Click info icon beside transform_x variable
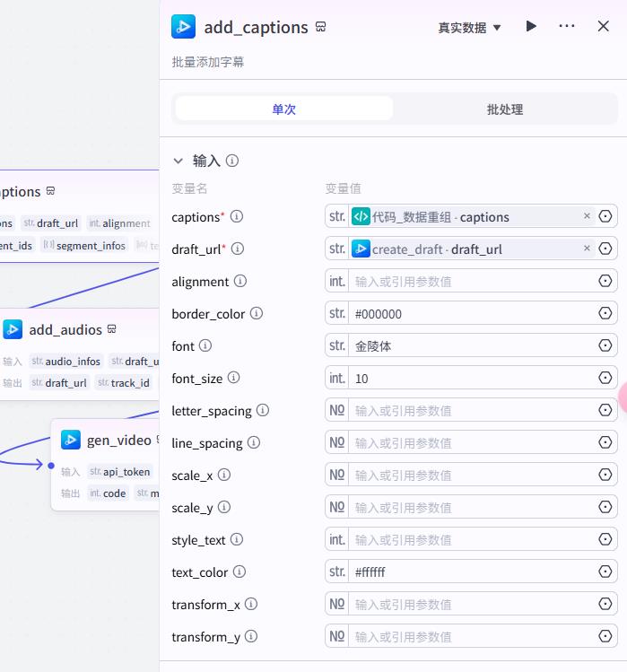Screen dimensions: 627x672 point(251,604)
